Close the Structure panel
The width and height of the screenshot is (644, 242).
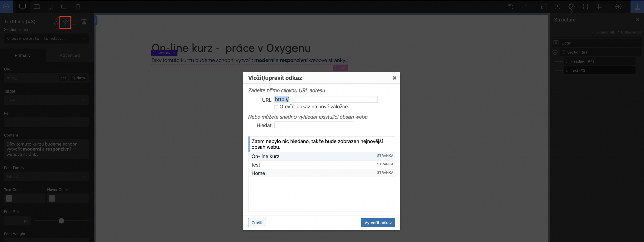click(x=637, y=20)
